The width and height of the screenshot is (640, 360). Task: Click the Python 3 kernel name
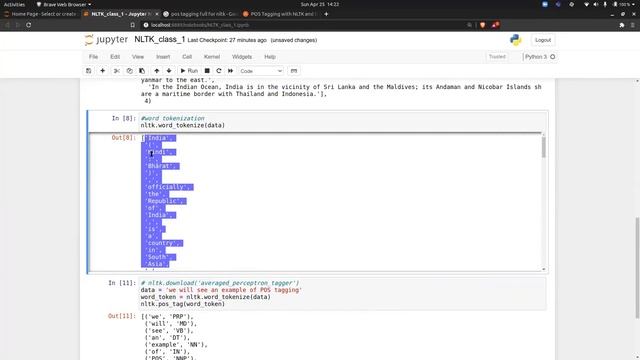point(536,57)
